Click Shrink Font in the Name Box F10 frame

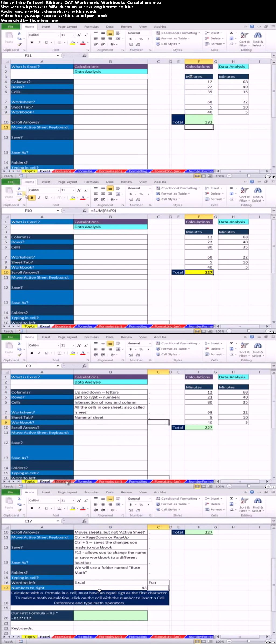[86, 190]
